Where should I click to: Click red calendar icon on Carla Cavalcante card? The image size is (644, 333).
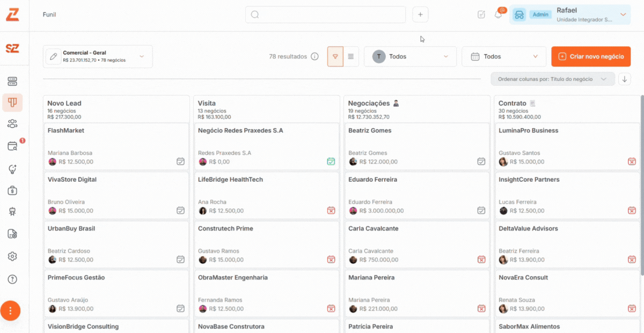pos(481,260)
